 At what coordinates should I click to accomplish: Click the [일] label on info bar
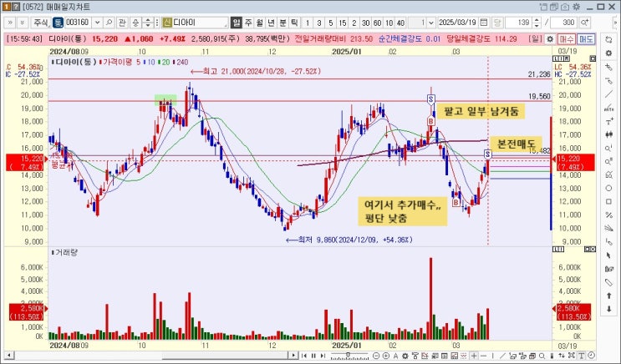pos(537,39)
